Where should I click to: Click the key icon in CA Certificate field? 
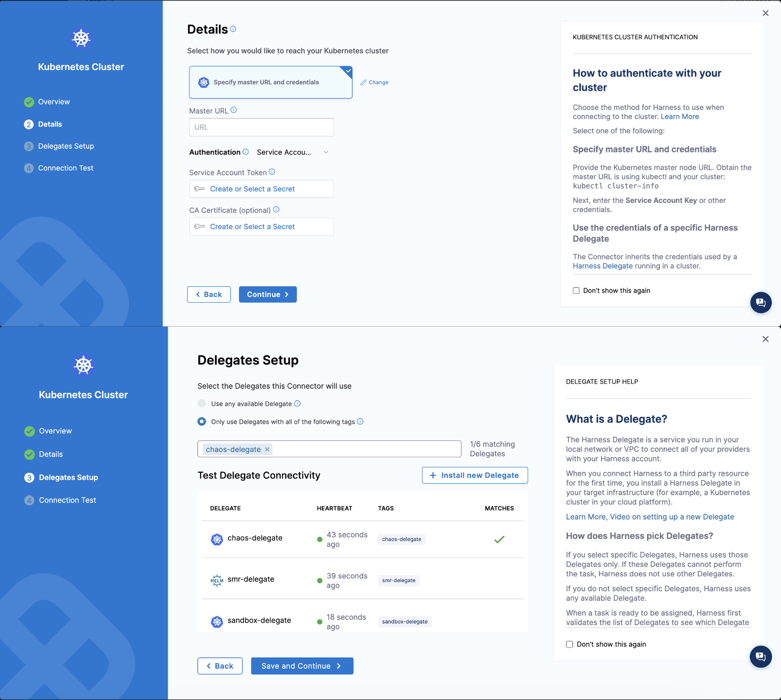[x=200, y=227]
